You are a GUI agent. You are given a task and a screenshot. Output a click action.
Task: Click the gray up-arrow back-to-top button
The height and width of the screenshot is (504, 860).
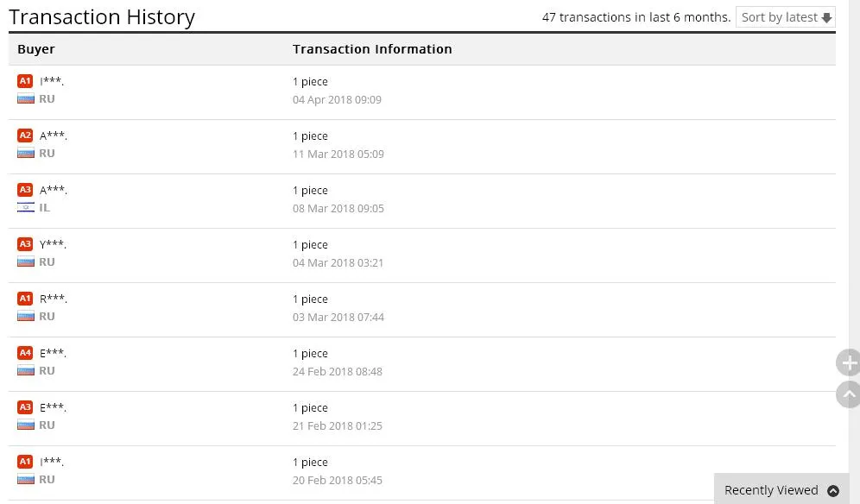coord(849,394)
